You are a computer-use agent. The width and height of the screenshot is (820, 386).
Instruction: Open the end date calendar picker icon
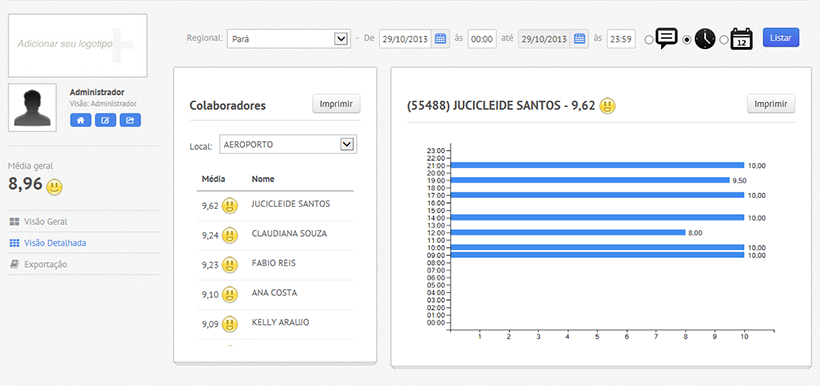tap(579, 39)
